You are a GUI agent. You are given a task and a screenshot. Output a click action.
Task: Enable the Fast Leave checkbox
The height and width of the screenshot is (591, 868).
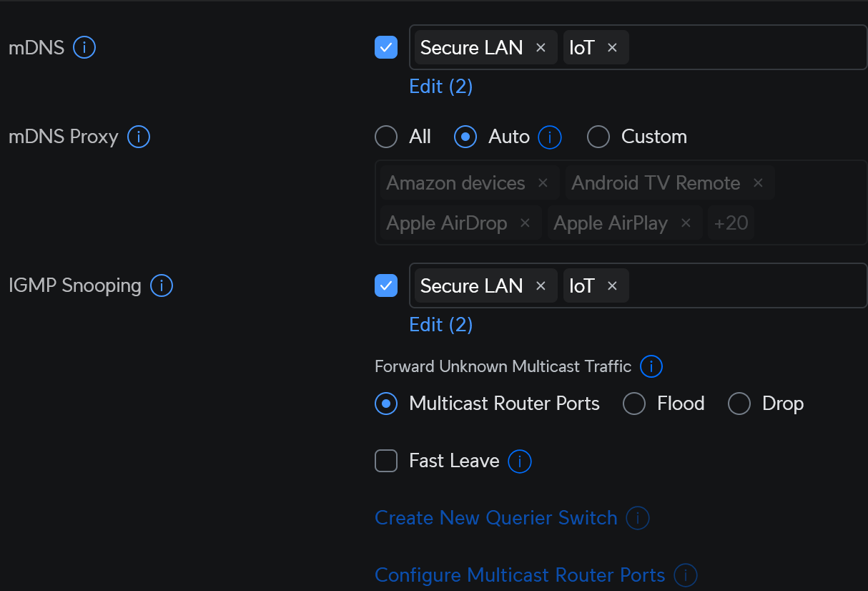pyautogui.click(x=386, y=461)
